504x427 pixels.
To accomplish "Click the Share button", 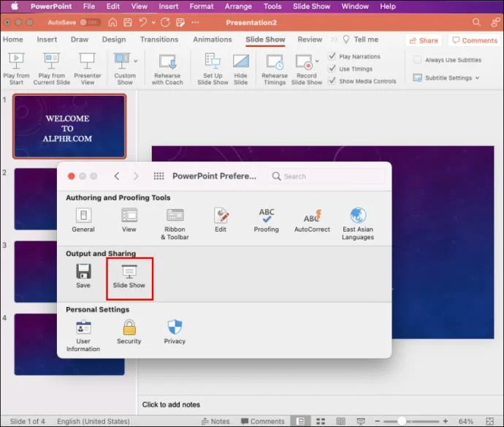I will click(x=424, y=40).
